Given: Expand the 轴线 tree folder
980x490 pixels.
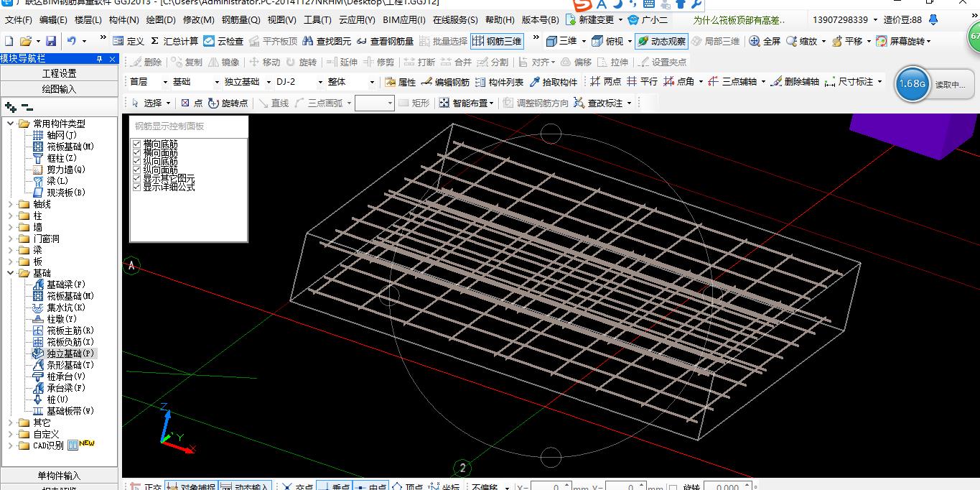Looking at the screenshot, I should tap(11, 204).
